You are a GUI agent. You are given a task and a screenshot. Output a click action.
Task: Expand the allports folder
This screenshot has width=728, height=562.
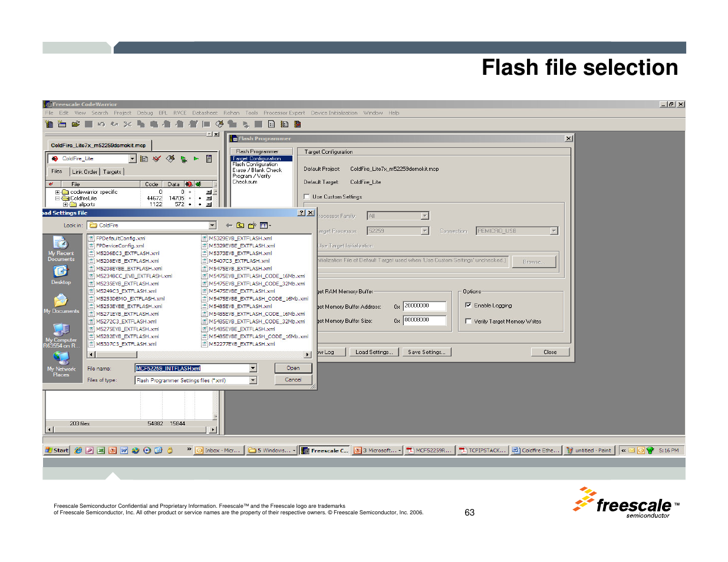coord(65,204)
